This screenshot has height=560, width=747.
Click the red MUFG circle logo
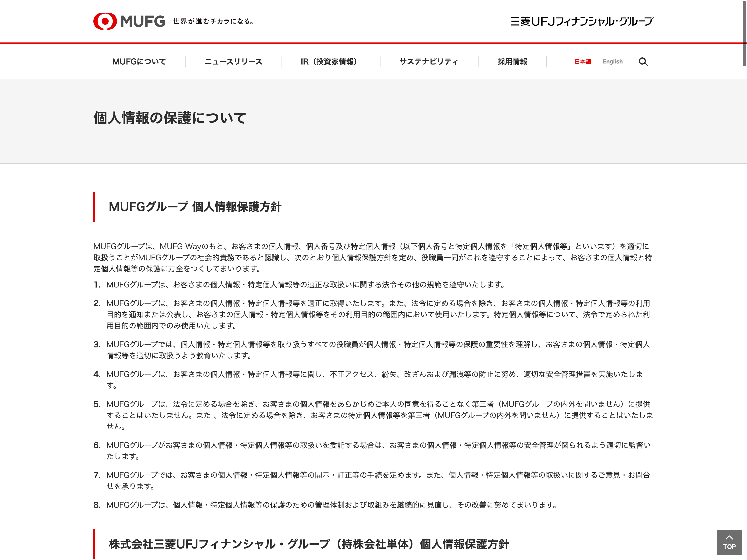105,21
